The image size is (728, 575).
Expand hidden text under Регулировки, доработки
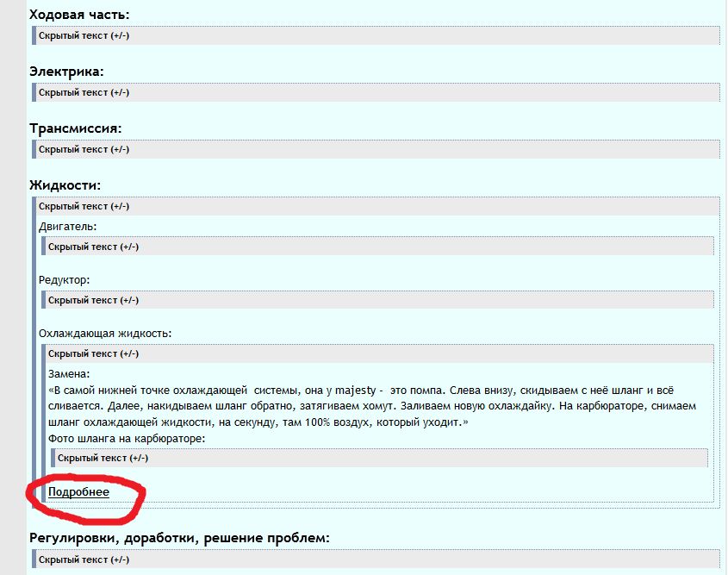pos(84,559)
